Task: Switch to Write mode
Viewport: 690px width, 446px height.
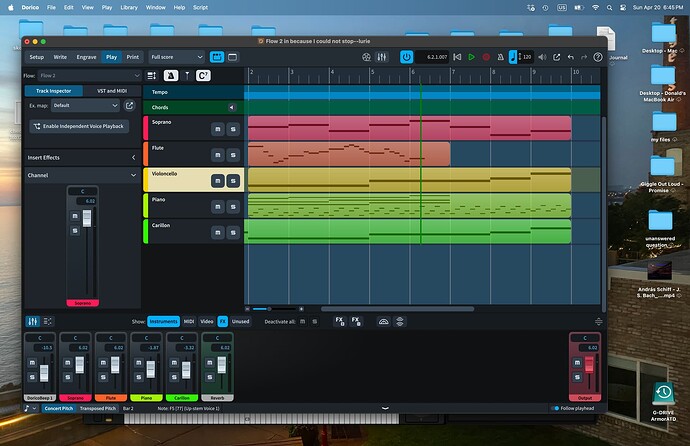Action: (x=60, y=57)
